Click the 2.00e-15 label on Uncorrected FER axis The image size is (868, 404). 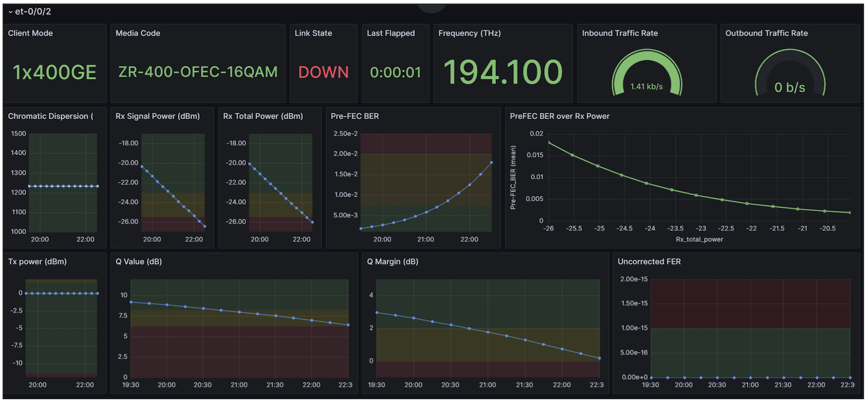[x=634, y=279]
